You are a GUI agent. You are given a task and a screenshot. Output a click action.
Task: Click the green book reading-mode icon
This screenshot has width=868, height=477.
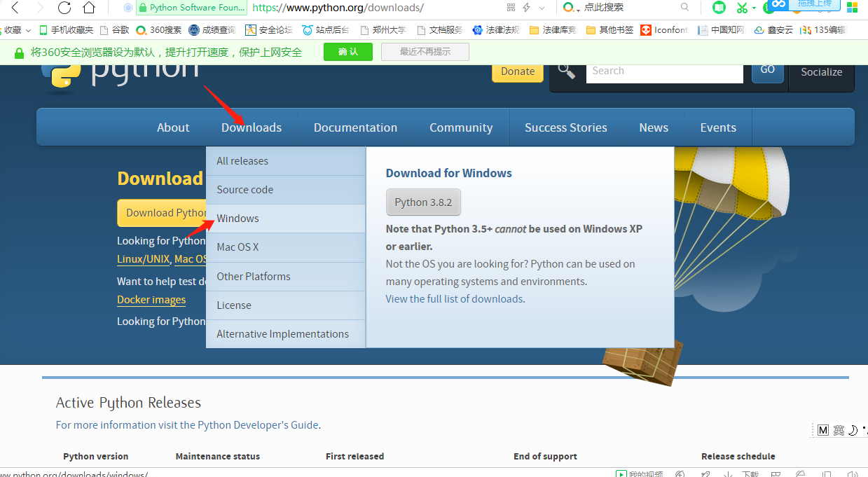[x=719, y=7]
